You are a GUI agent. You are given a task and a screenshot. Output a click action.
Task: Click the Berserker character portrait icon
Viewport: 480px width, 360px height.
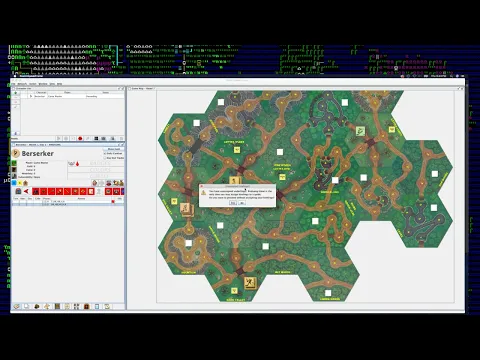(16, 153)
